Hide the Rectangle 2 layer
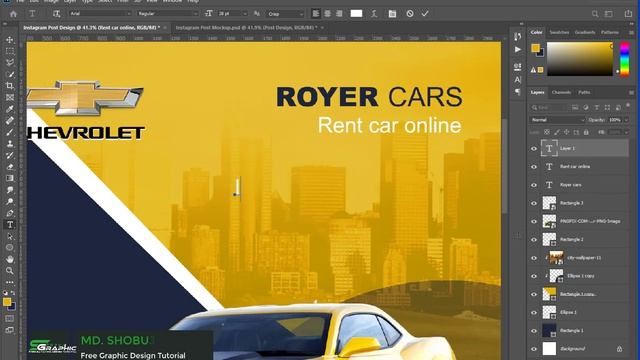640x360 pixels. (x=534, y=240)
